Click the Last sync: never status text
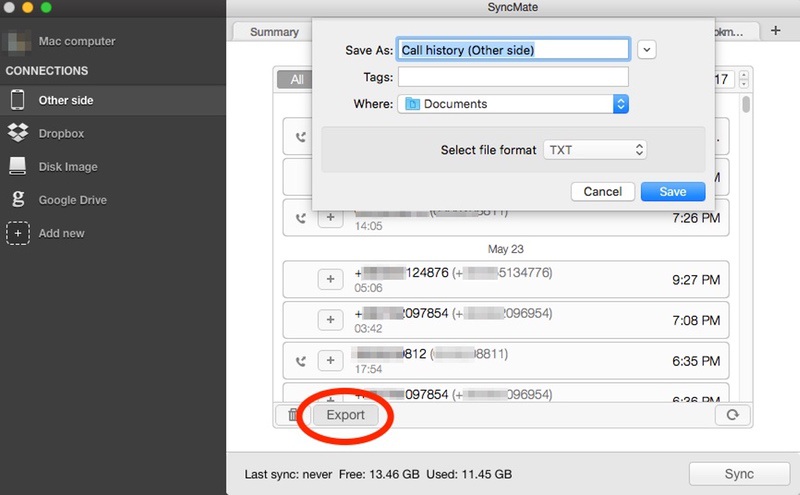Screen dimensions: 800x495 click(288, 475)
